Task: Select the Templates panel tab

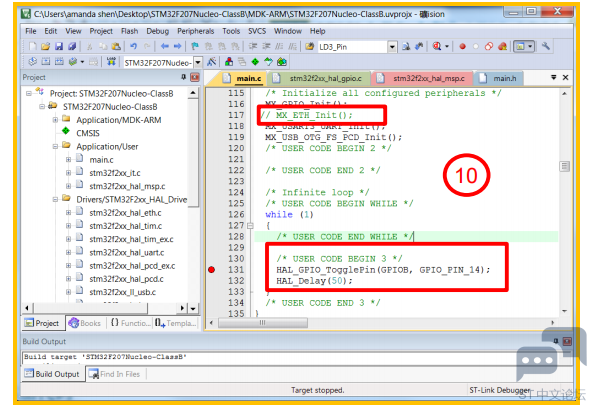Action: [x=176, y=323]
